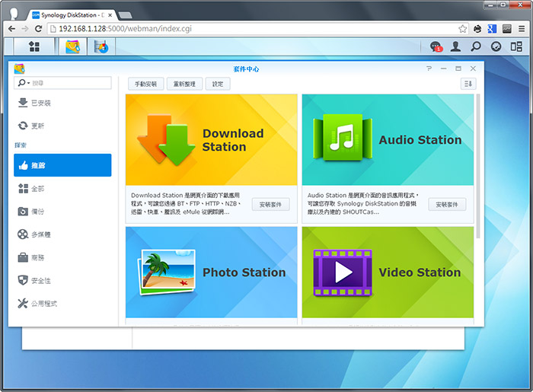The width and height of the screenshot is (533, 392).
Task: Click Refresh (重新整理) button
Action: (x=184, y=84)
